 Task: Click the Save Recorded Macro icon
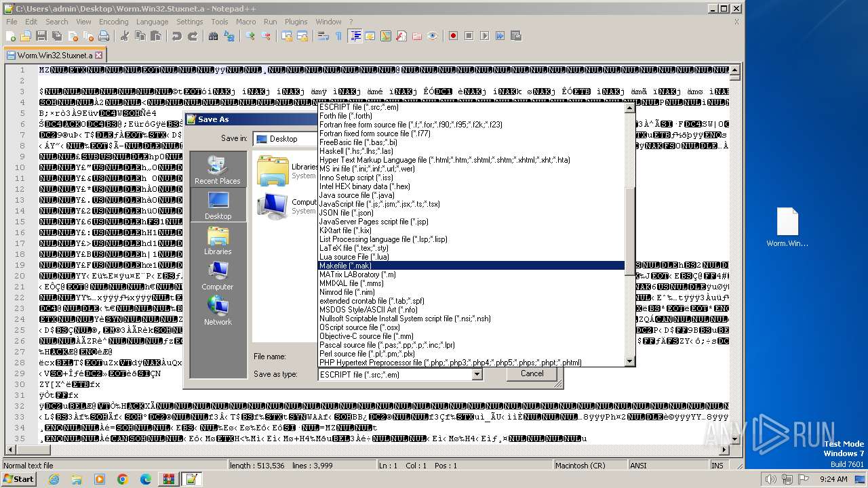tap(516, 36)
